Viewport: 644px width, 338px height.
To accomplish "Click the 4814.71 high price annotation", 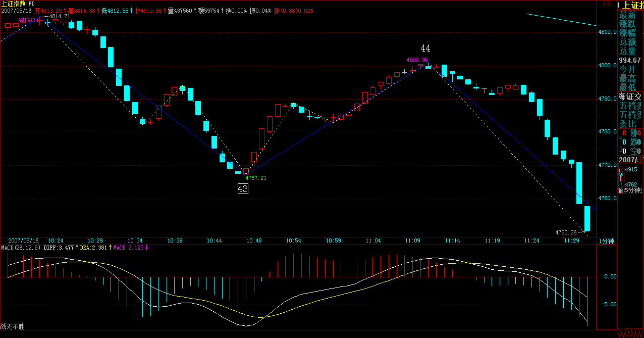I will 60,16.
